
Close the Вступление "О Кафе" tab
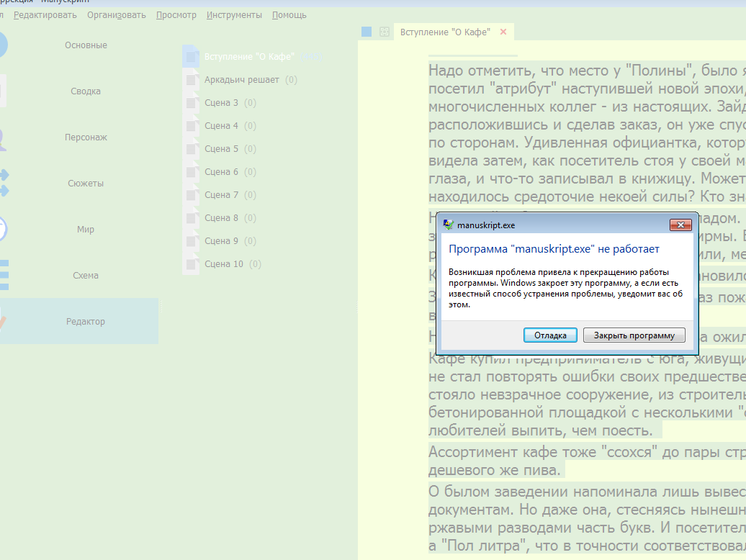[x=503, y=32]
